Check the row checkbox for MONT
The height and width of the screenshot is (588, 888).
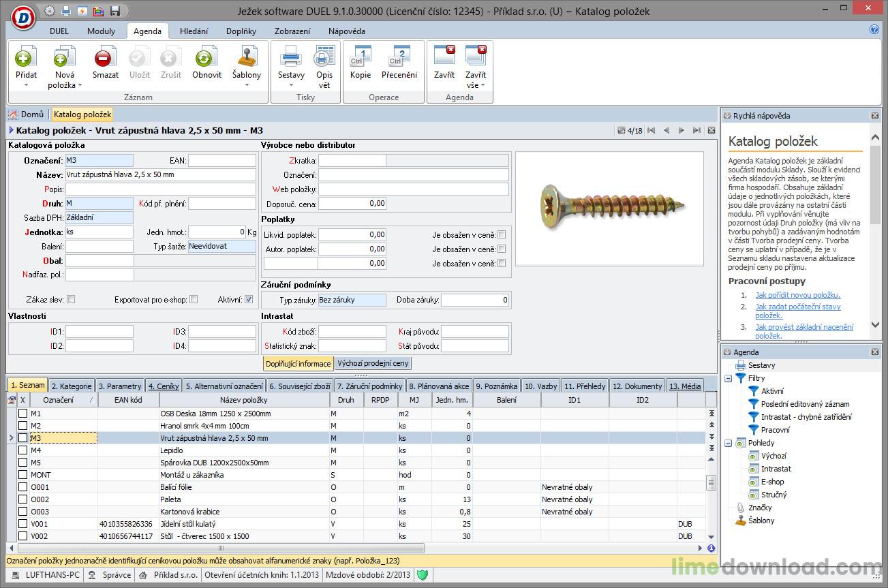(x=23, y=475)
